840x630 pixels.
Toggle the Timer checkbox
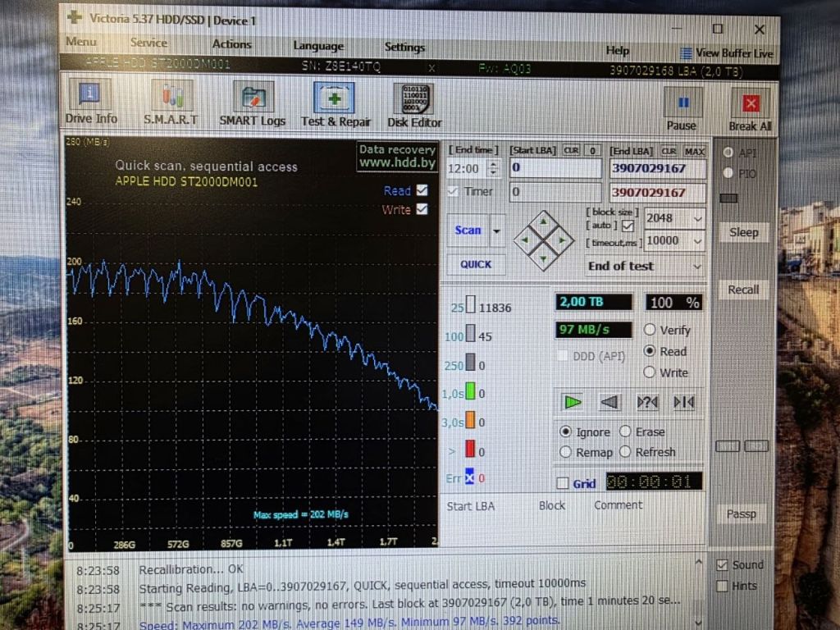pos(453,191)
